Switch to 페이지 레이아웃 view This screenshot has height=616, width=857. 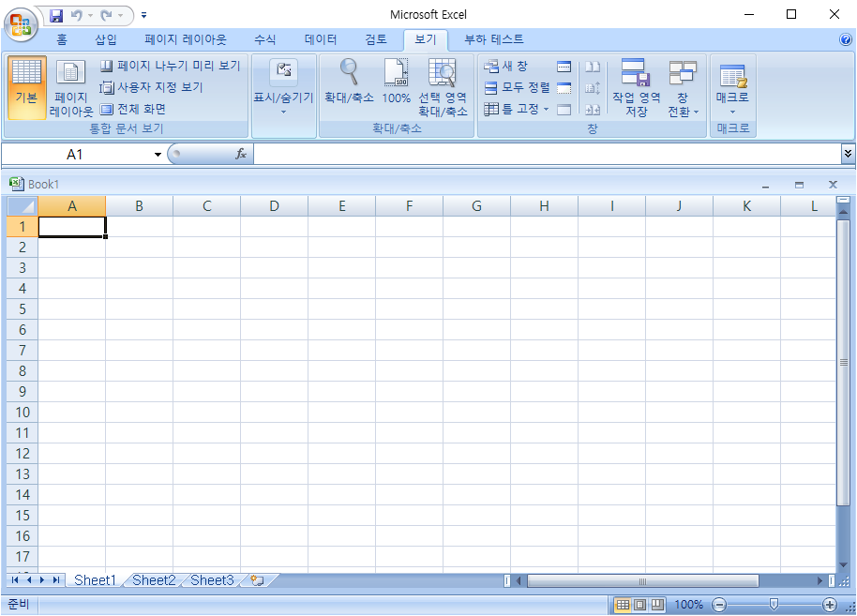[x=71, y=87]
